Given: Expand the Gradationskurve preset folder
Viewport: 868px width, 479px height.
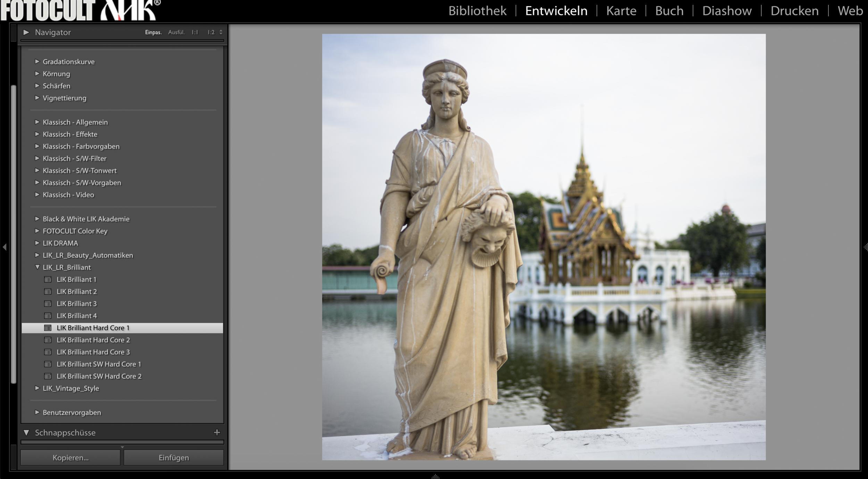Looking at the screenshot, I should [x=37, y=61].
